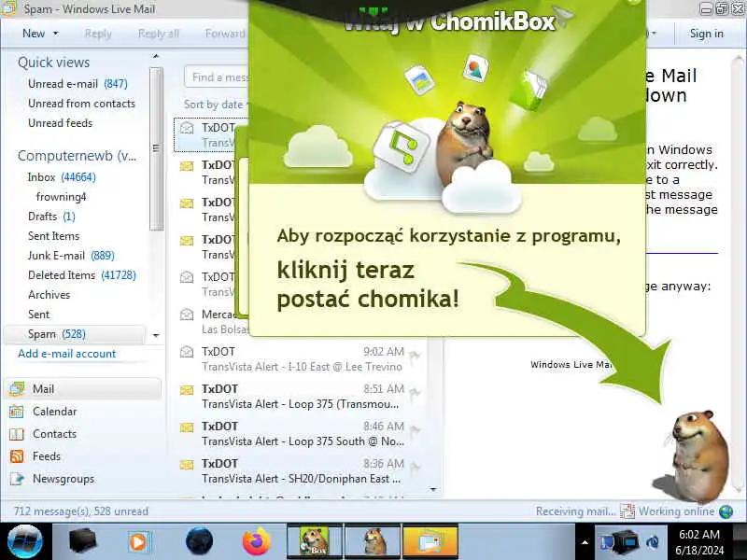Open the Sort by date dropdown
The height and width of the screenshot is (560, 747).
pos(216,105)
